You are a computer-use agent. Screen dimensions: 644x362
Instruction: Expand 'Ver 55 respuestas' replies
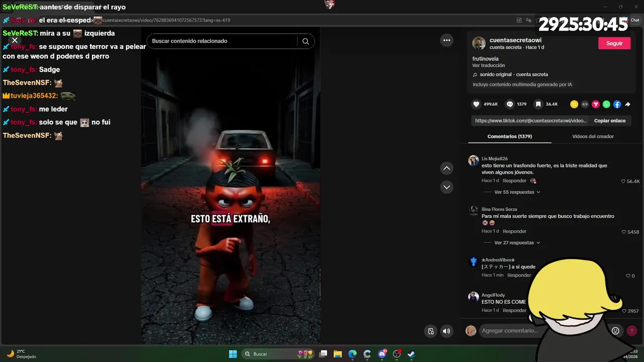coord(517,192)
